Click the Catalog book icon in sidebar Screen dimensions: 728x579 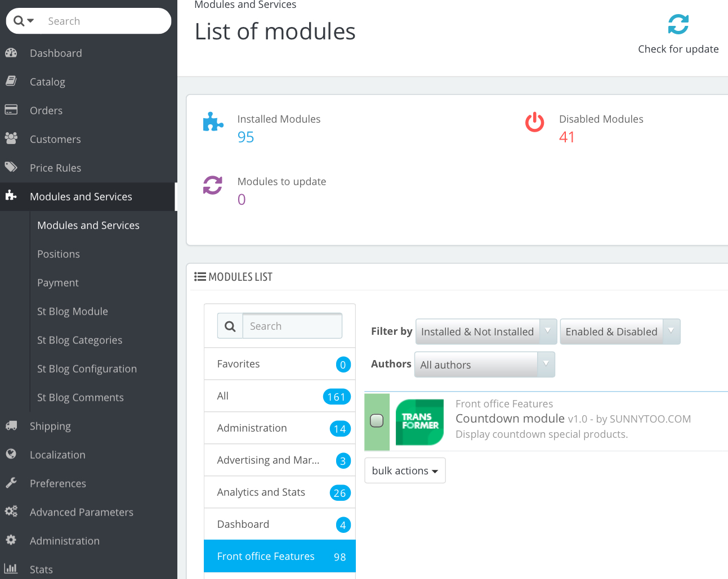point(11,81)
